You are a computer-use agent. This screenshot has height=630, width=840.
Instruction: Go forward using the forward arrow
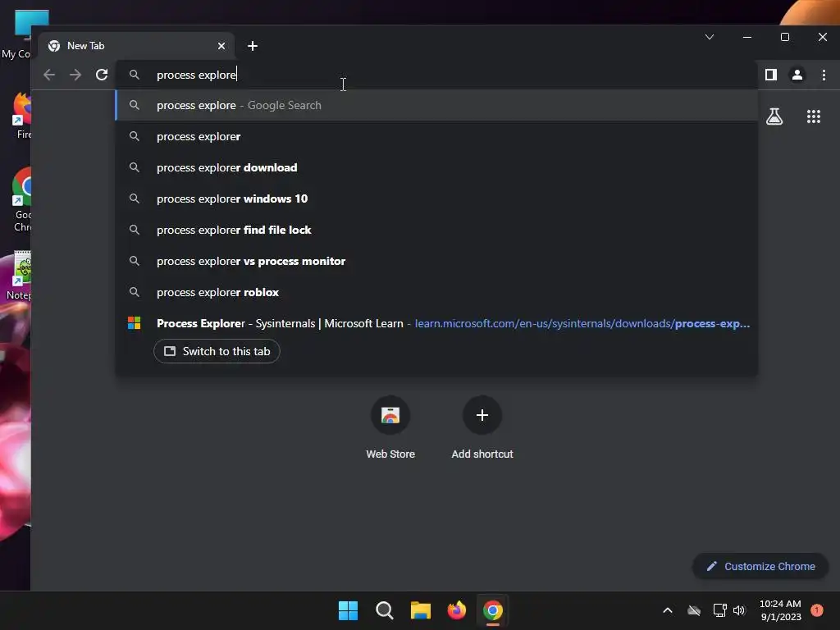click(75, 75)
